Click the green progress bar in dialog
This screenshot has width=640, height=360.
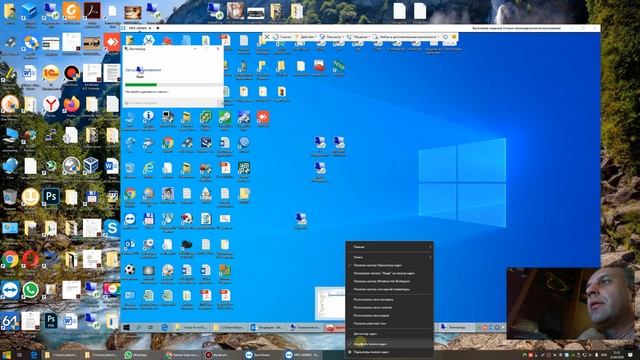pos(141,85)
